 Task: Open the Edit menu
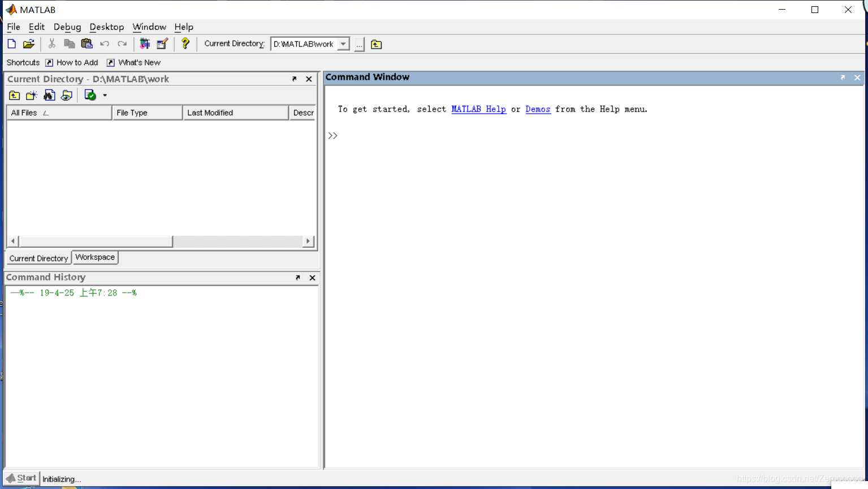coord(37,27)
